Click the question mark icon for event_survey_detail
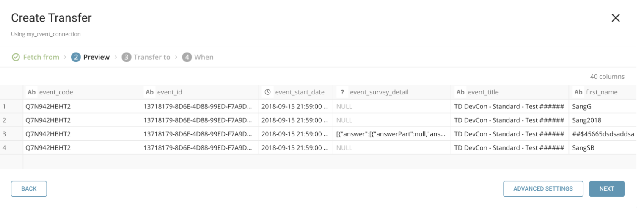 point(342,92)
